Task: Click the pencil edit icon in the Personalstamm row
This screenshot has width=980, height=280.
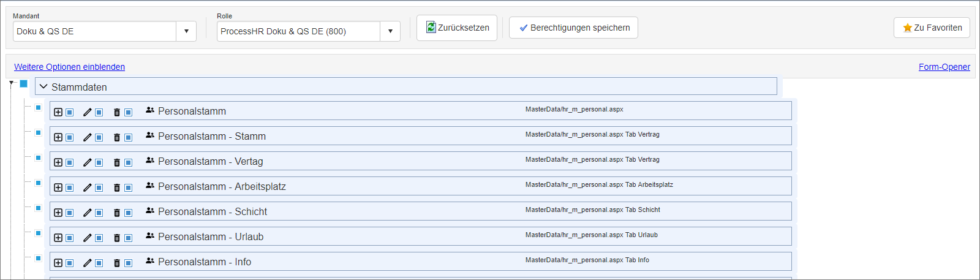Action: (x=88, y=112)
